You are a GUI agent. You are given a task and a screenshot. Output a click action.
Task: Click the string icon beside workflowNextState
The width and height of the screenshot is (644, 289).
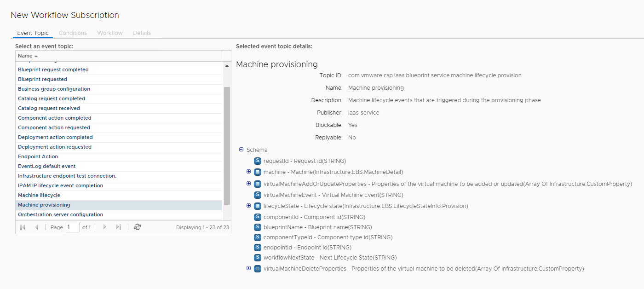pos(257,258)
